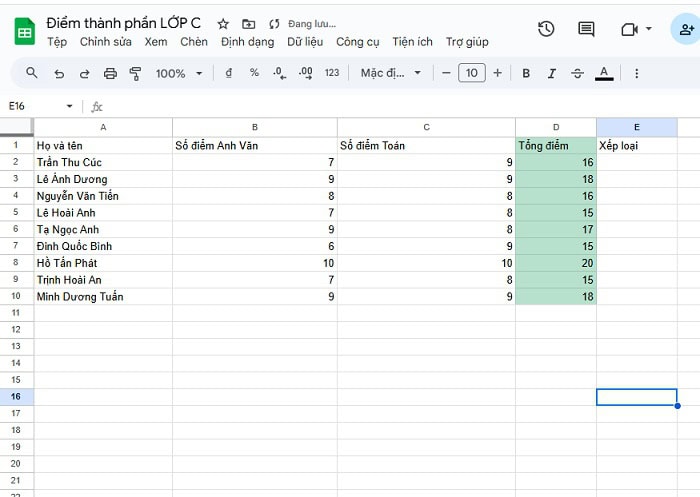700x497 pixels.
Task: Select the Paint format roller icon
Action: point(135,73)
